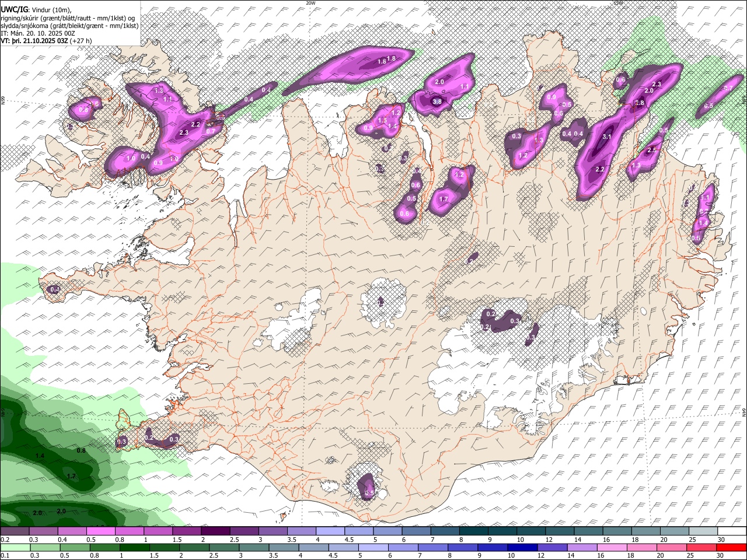Click the bright red 30 mm rain swatch
The width and height of the screenshot is (747, 560).
click(731, 547)
